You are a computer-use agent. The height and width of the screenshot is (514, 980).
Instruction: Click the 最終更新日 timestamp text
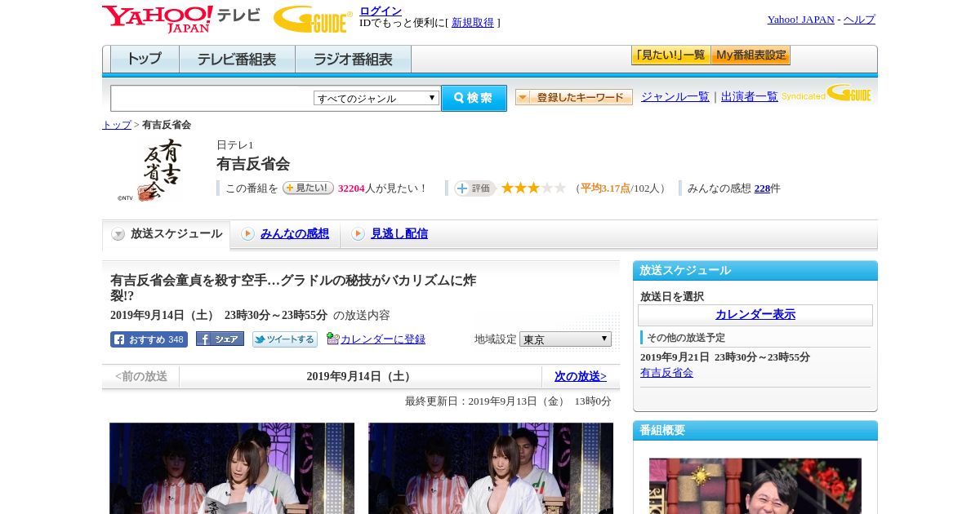[x=508, y=401]
